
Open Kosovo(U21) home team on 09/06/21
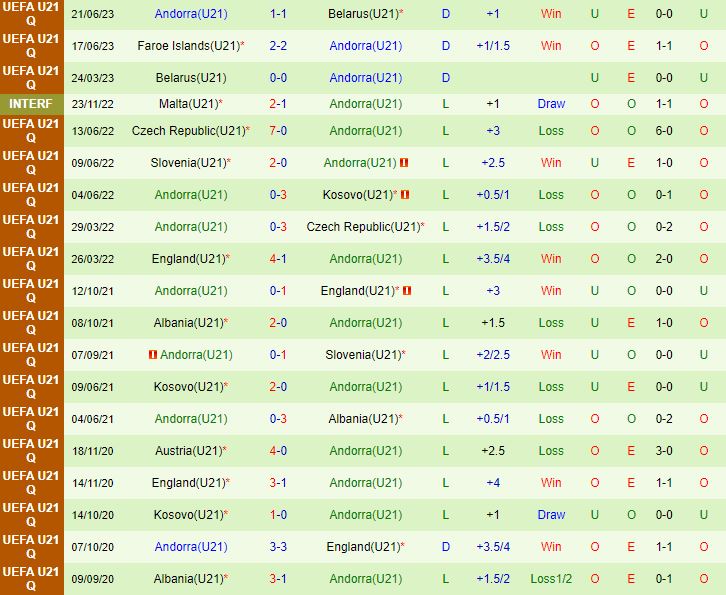[189, 387]
